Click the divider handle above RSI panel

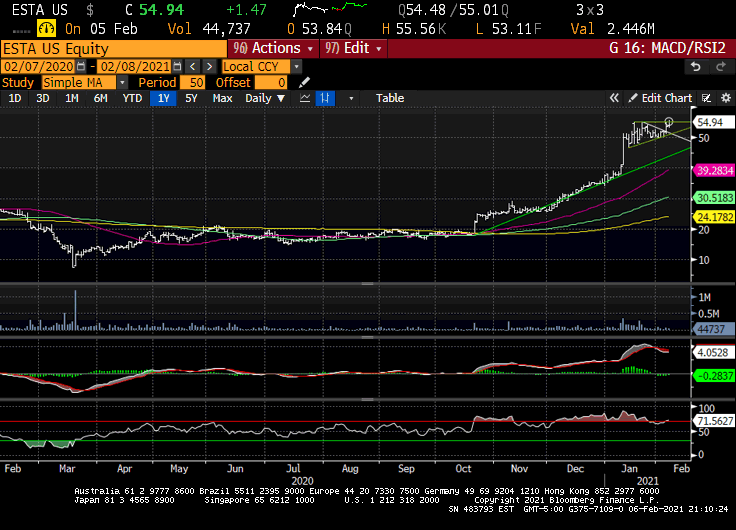pyautogui.click(x=368, y=399)
